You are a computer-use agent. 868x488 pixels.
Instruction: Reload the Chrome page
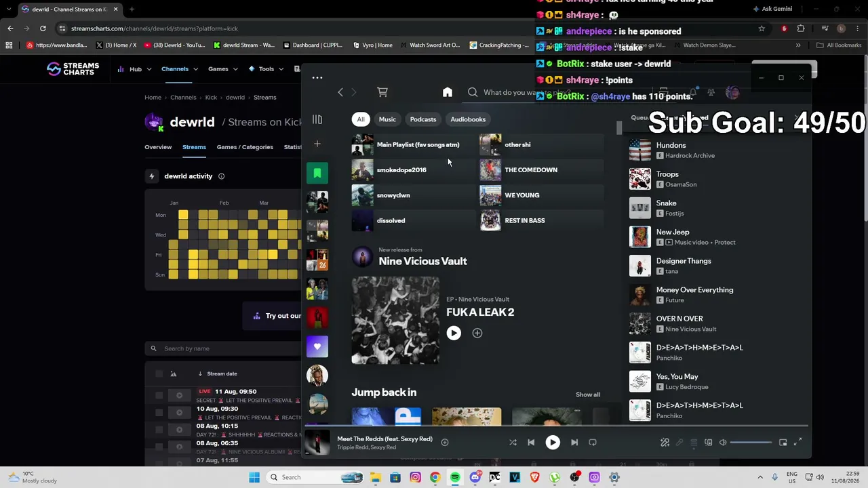coord(43,28)
